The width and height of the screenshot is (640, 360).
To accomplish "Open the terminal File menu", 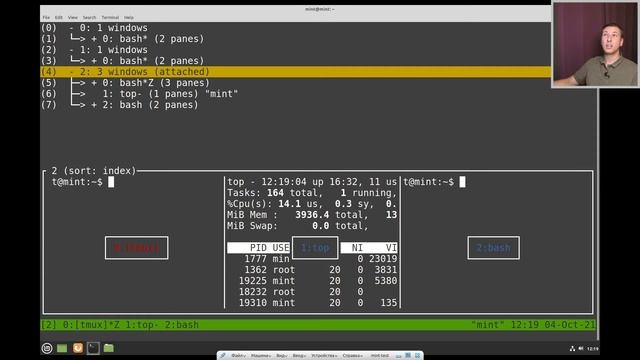I will [46, 18].
